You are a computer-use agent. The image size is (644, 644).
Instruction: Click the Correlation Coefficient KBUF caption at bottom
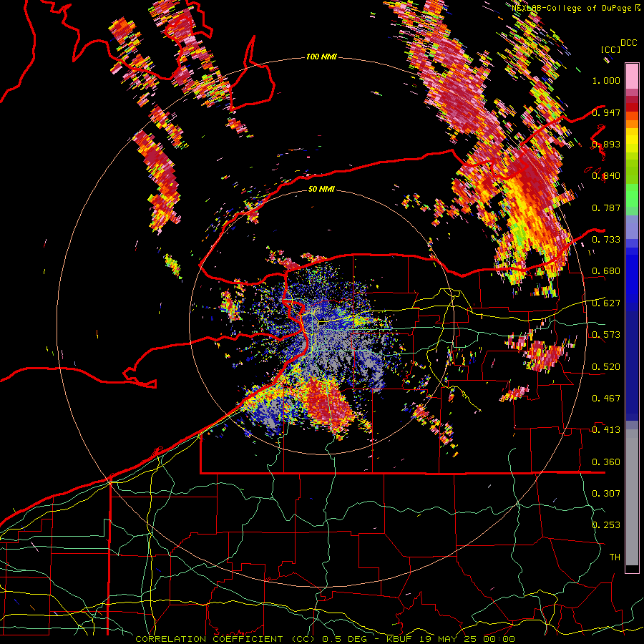325,639
